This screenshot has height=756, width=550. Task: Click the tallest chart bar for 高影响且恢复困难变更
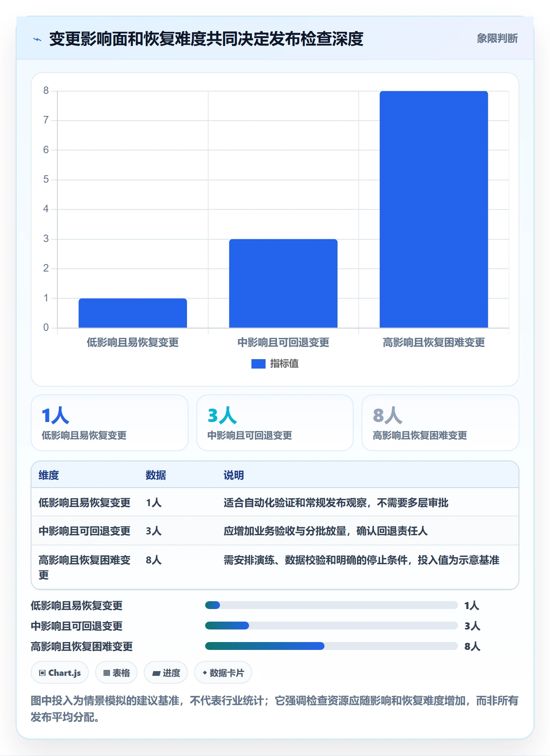[x=434, y=209]
